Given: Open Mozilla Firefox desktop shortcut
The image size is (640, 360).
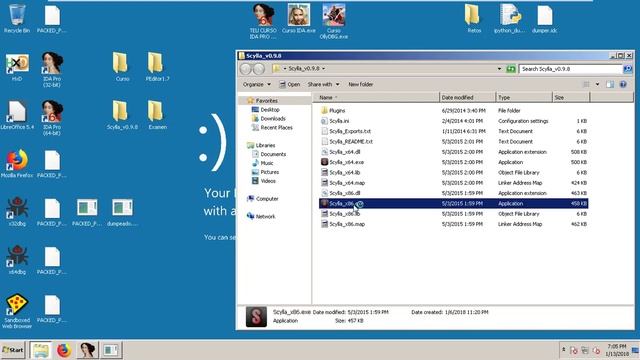Looking at the screenshot, I should [x=17, y=163].
